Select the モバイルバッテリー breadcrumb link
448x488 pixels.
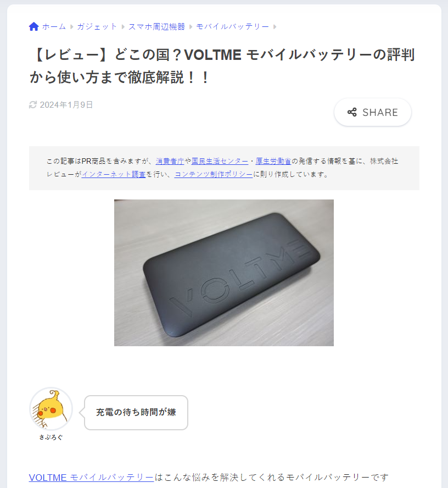(x=233, y=26)
